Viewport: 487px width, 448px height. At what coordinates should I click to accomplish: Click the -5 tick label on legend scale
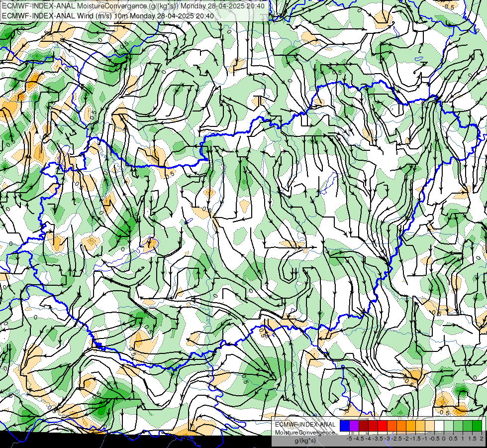pos(349,439)
